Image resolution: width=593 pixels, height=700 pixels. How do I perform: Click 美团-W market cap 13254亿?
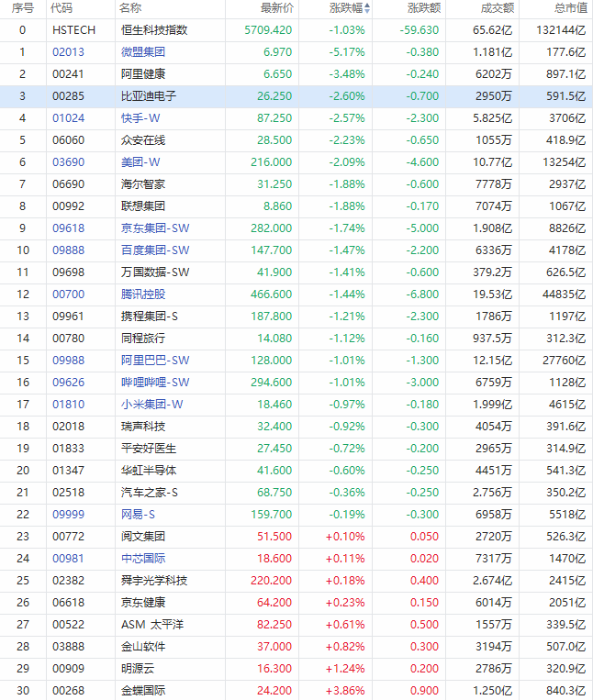564,162
